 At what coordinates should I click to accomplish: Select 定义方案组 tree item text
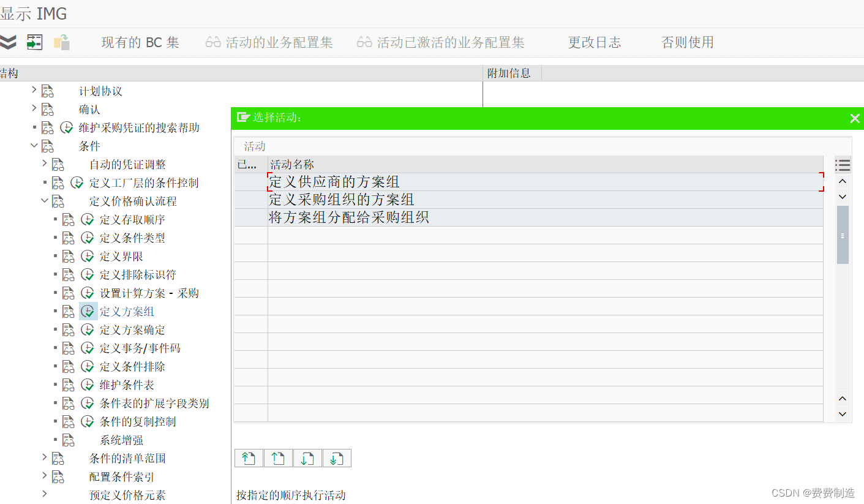pos(127,312)
